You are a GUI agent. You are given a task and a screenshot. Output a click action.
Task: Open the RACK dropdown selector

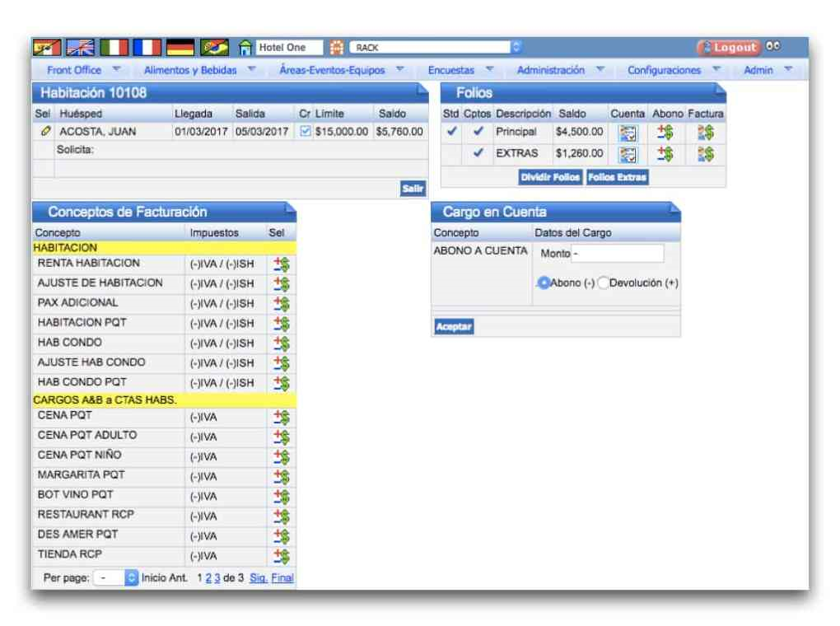[x=436, y=48]
